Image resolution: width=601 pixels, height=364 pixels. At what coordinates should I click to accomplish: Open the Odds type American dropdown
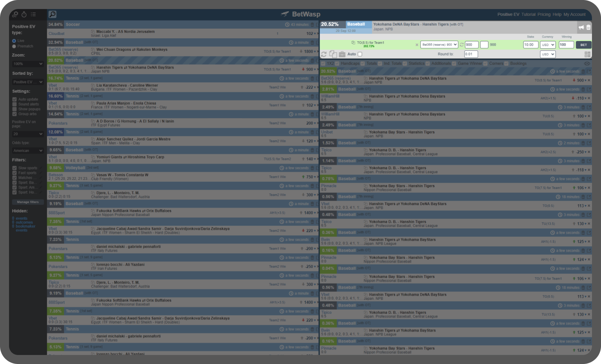pos(28,150)
